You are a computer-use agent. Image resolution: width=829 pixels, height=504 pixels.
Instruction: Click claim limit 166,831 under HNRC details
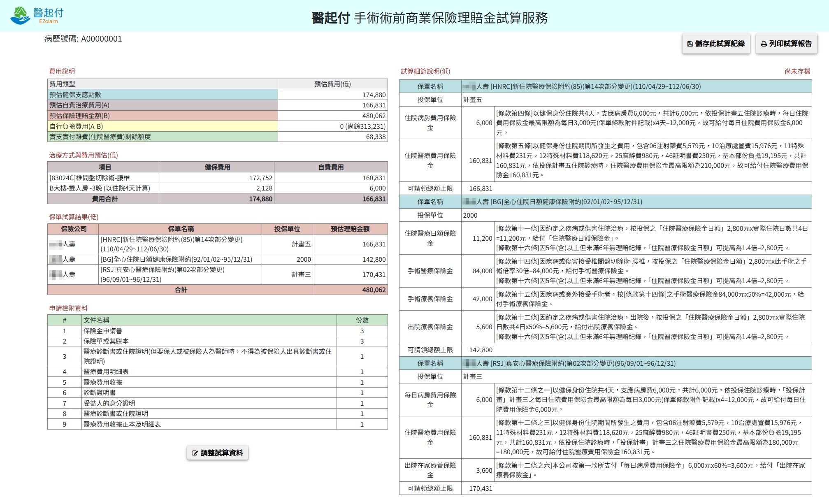pyautogui.click(x=481, y=188)
